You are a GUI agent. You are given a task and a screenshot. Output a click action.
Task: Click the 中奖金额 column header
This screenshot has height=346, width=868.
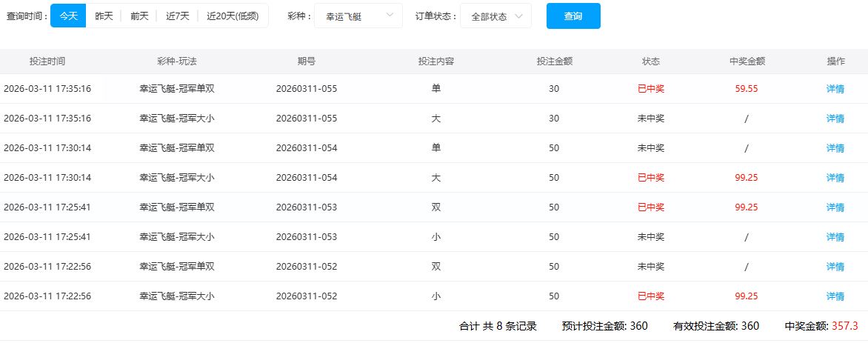pyautogui.click(x=746, y=61)
